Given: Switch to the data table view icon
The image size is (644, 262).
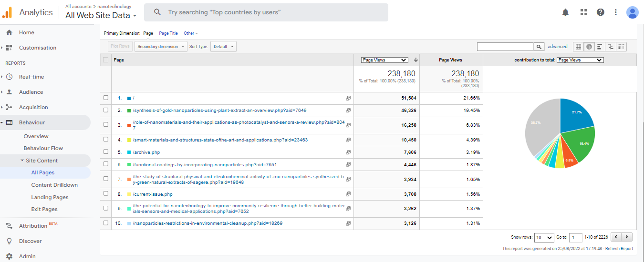Looking at the screenshot, I should tap(578, 47).
